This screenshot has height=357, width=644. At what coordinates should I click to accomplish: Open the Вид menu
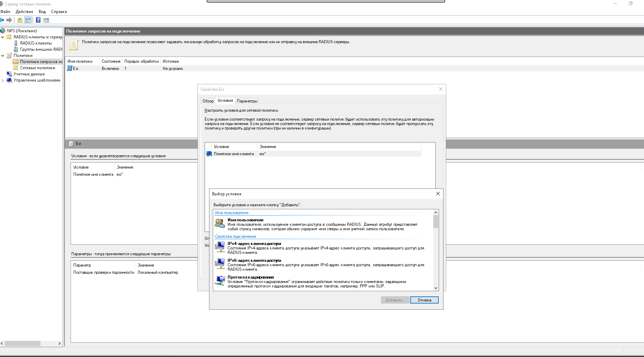click(x=42, y=12)
